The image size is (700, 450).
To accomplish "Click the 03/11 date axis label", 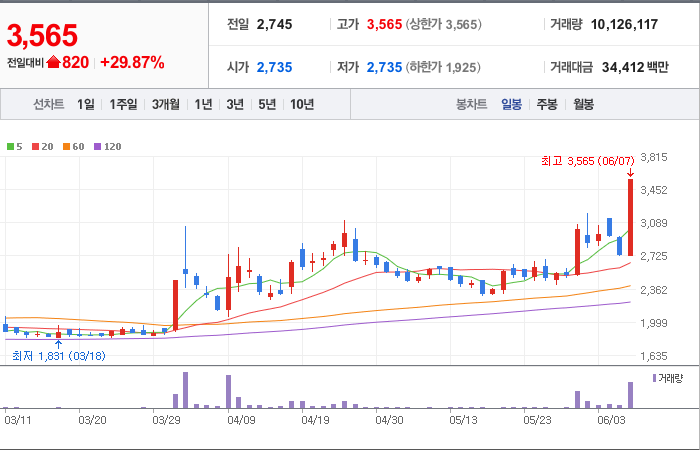I will (17, 420).
